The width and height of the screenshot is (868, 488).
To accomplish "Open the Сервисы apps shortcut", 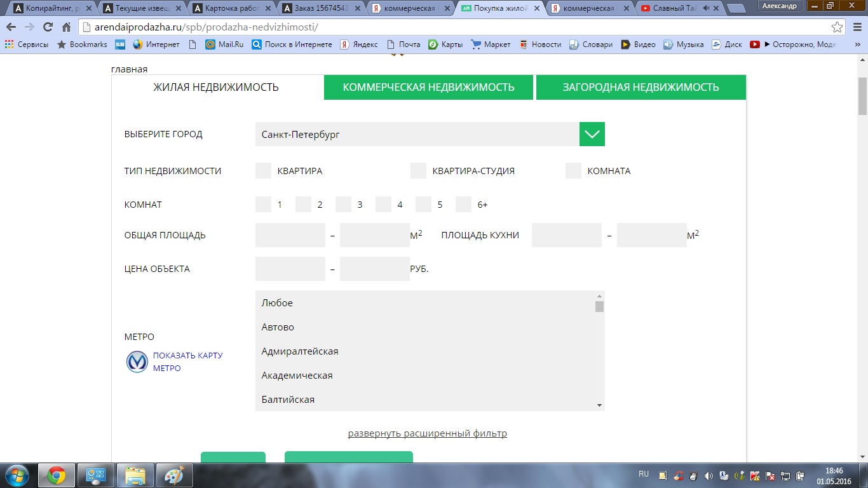I will (27, 44).
